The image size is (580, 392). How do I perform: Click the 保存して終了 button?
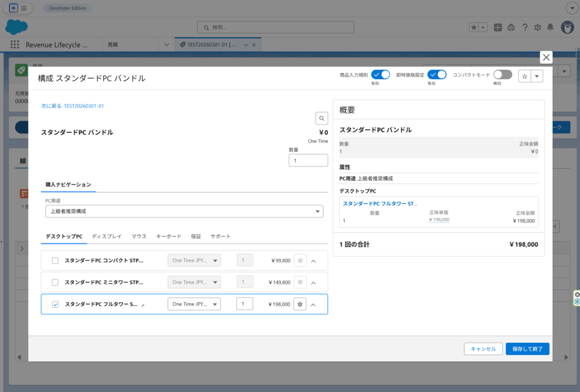tap(527, 349)
